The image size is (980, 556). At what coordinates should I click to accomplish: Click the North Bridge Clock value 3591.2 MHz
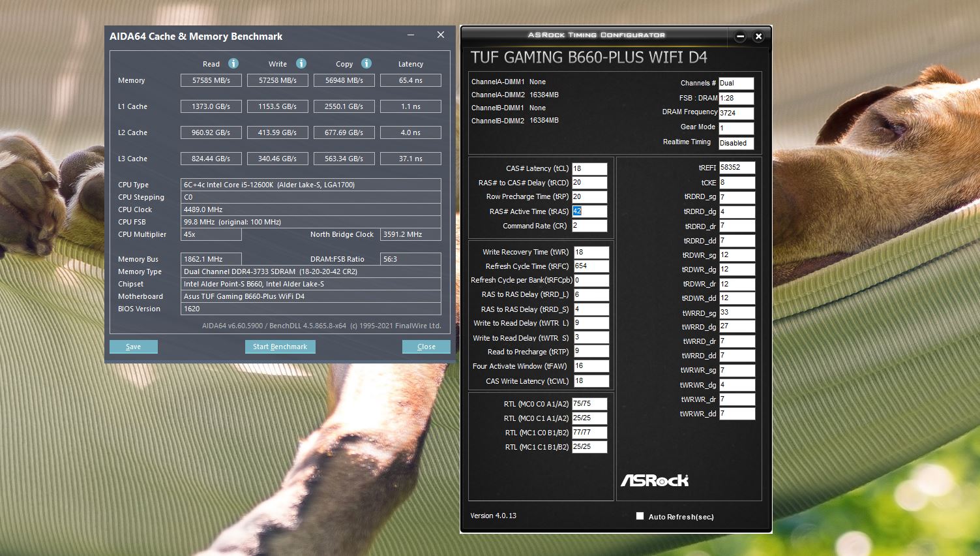tap(411, 234)
